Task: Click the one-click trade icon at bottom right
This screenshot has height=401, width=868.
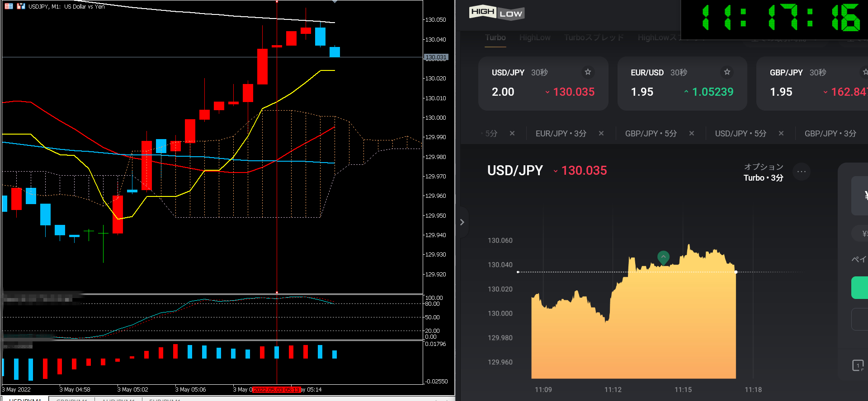Action: click(858, 365)
